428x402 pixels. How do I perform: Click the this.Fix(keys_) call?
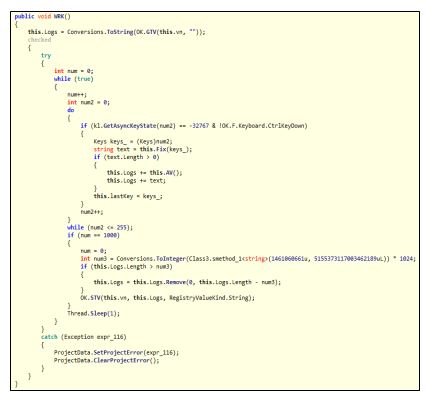tap(166, 149)
